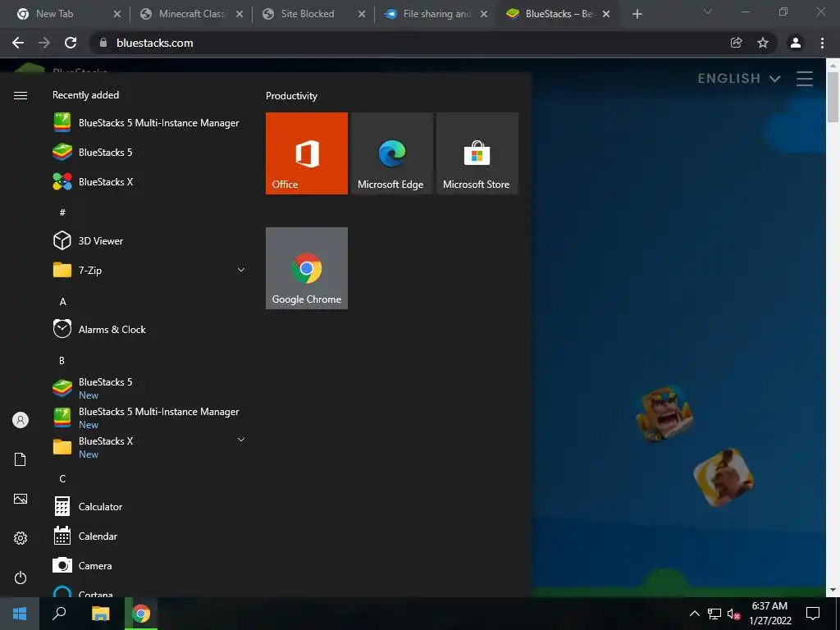Reload the bluestacks.com page
The height and width of the screenshot is (630, 840).
(71, 43)
